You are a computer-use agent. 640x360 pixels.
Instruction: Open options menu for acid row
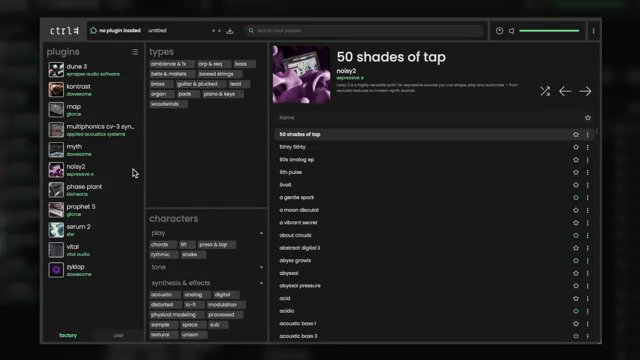click(x=588, y=298)
